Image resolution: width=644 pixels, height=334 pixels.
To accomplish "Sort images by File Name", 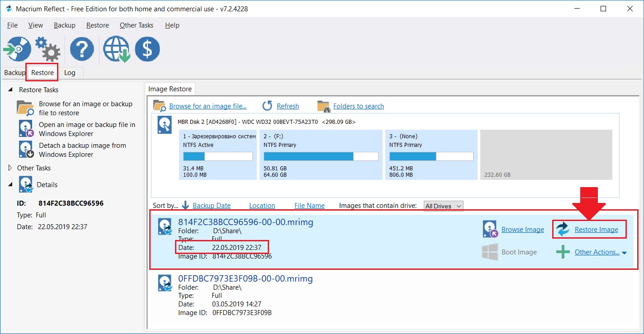I will pyautogui.click(x=309, y=206).
